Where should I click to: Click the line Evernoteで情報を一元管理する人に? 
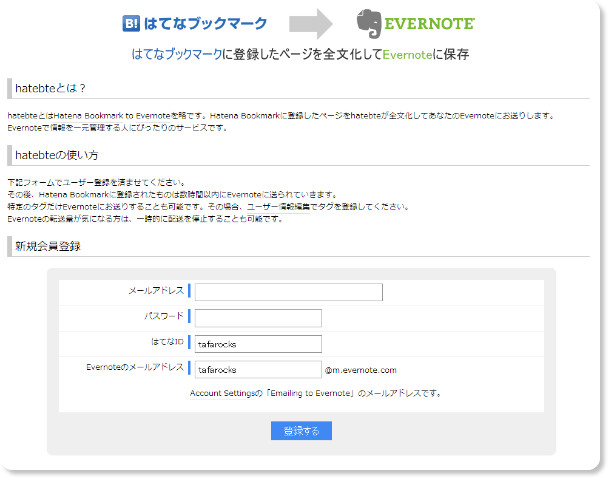click(117, 128)
